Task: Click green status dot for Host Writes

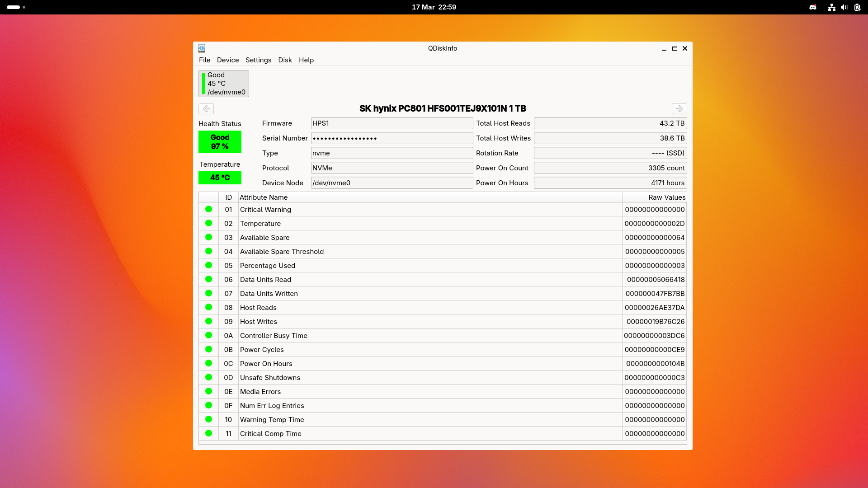Action: point(208,321)
